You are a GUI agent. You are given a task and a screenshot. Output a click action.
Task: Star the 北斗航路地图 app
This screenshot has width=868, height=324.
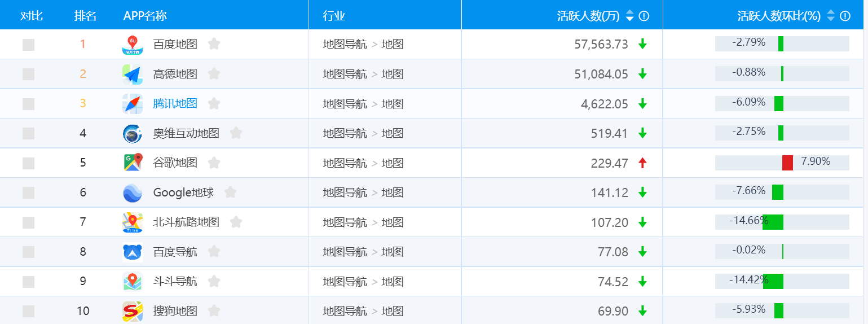pyautogui.click(x=236, y=222)
